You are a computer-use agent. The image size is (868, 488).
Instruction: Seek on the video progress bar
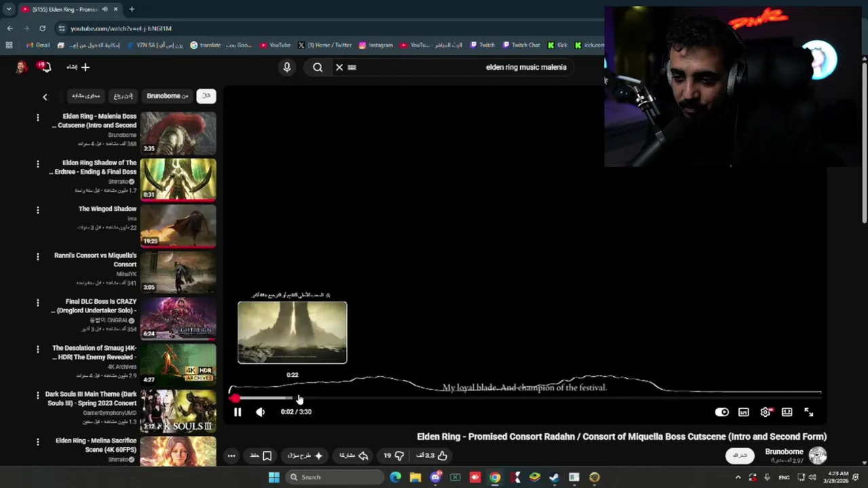pyautogui.click(x=526, y=398)
